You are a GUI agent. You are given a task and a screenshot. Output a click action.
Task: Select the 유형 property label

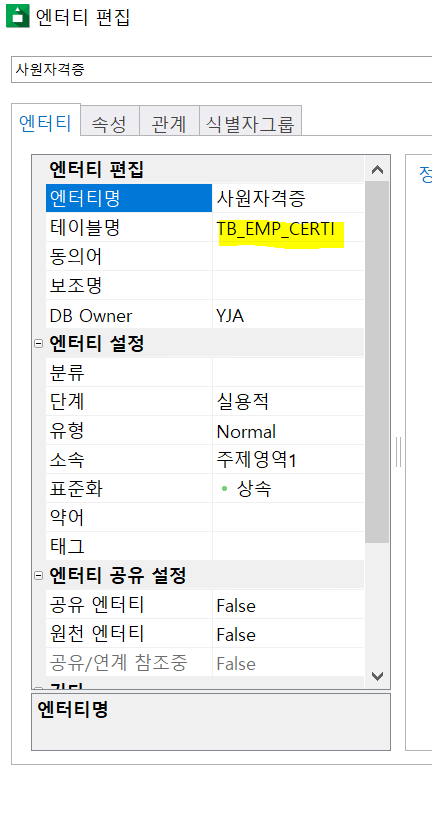(x=67, y=431)
